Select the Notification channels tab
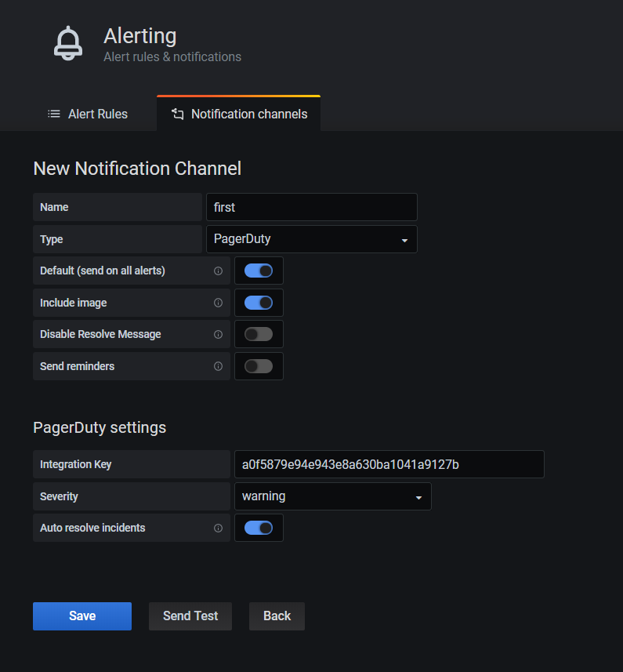Viewport: 623px width, 672px height. click(x=238, y=114)
